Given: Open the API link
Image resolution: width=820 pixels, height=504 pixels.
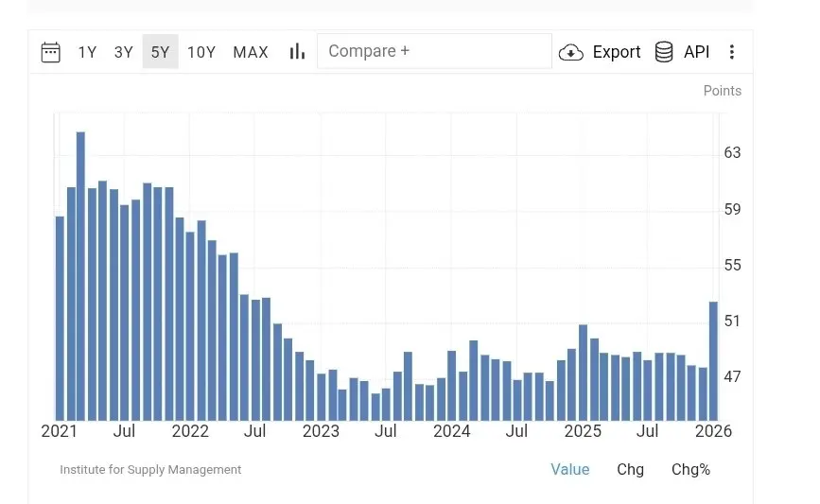Looking at the screenshot, I should point(697,52).
